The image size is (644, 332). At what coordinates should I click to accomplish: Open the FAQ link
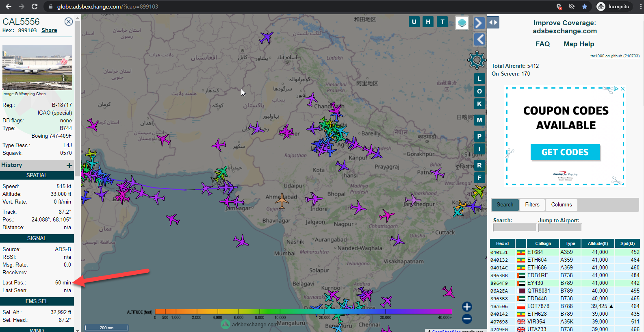point(542,44)
